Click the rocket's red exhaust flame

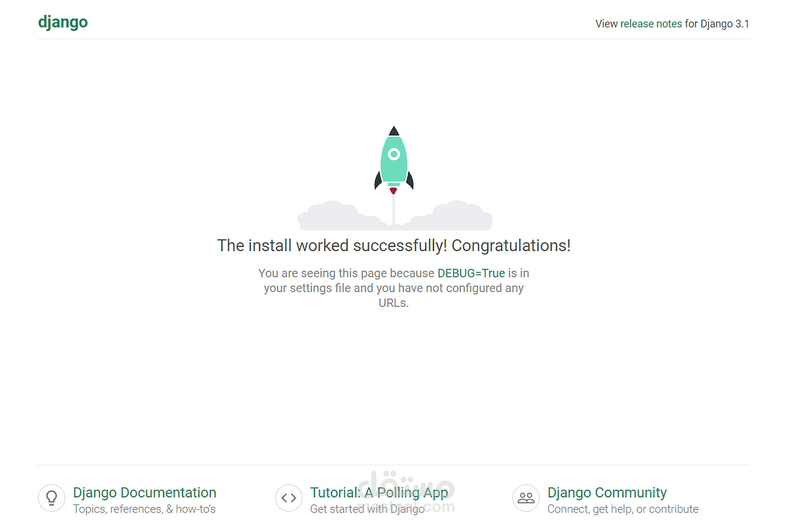[x=393, y=192]
